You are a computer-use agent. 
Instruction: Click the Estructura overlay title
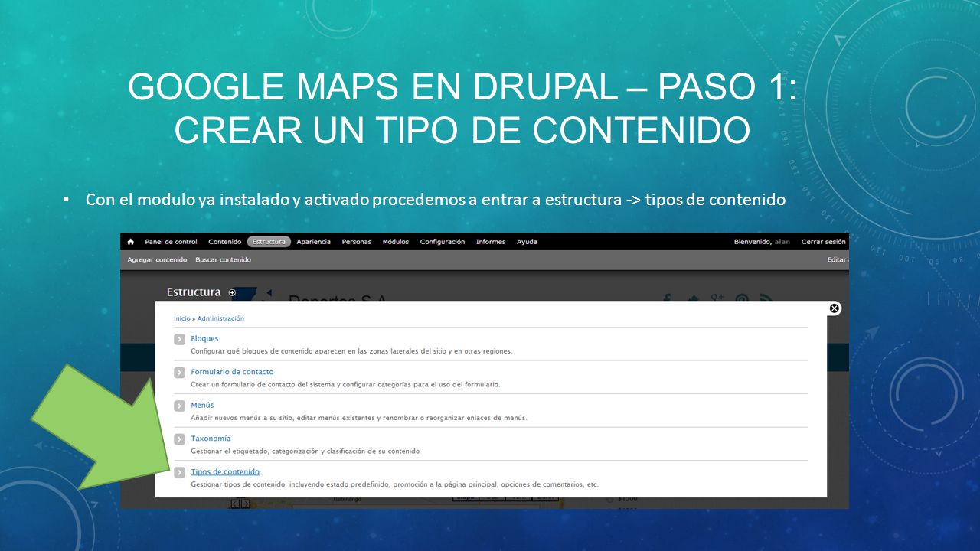[x=194, y=292]
